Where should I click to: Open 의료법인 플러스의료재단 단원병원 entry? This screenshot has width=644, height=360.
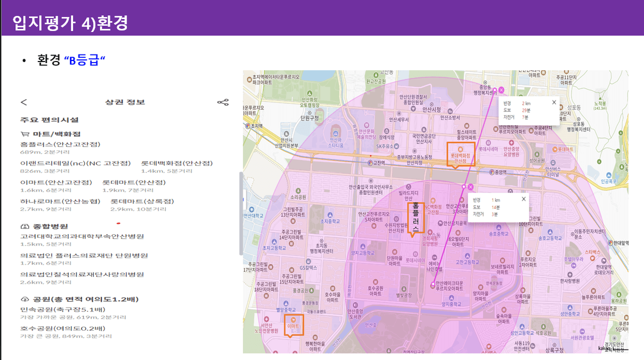84,255
